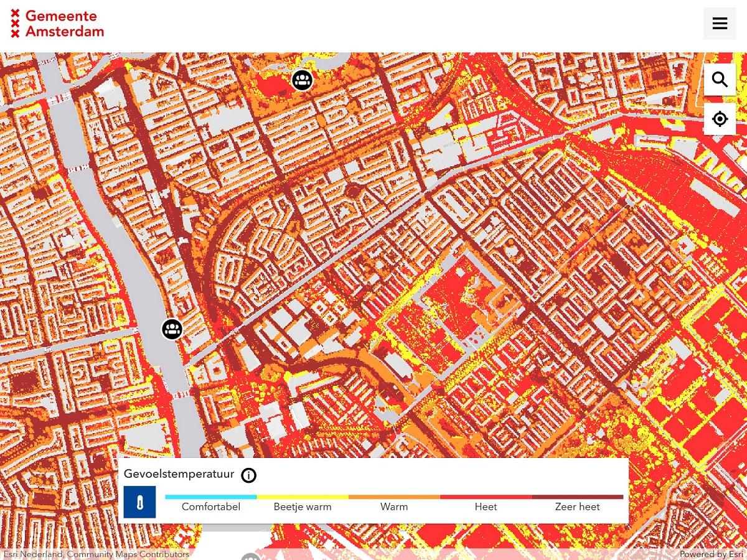Click the cyan Comfortabel legend bar
Screen dimensions: 747x560
pyautogui.click(x=210, y=497)
